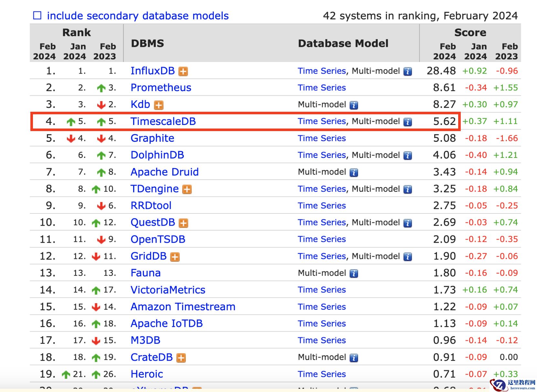Click the orange plus icon beside Kdb

(x=159, y=105)
